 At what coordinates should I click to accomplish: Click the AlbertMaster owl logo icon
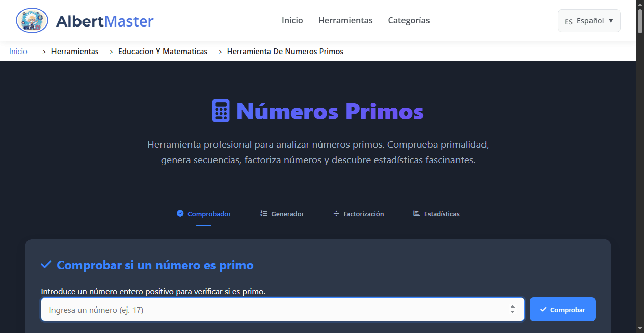pos(32,20)
